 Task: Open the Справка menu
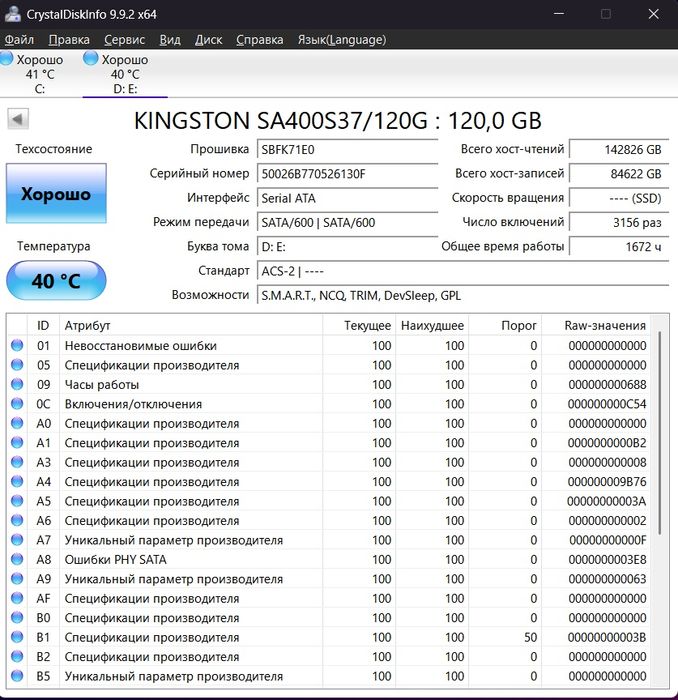pos(260,40)
